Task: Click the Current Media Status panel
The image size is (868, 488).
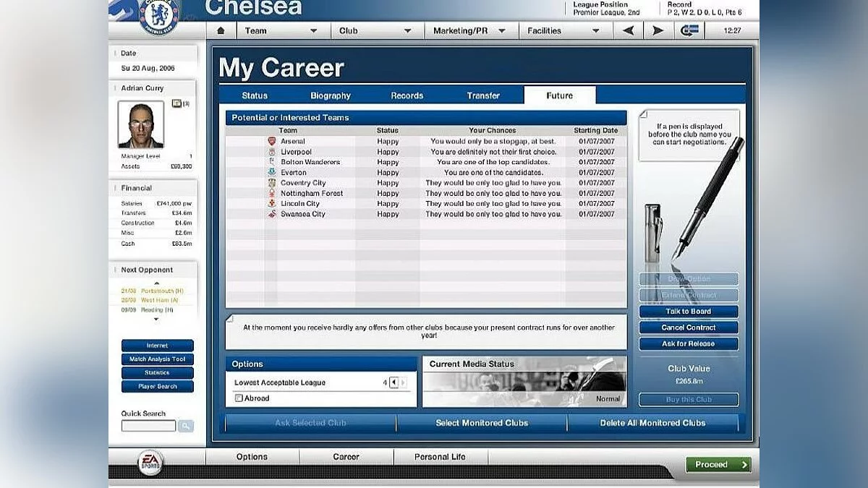Action: 524,381
